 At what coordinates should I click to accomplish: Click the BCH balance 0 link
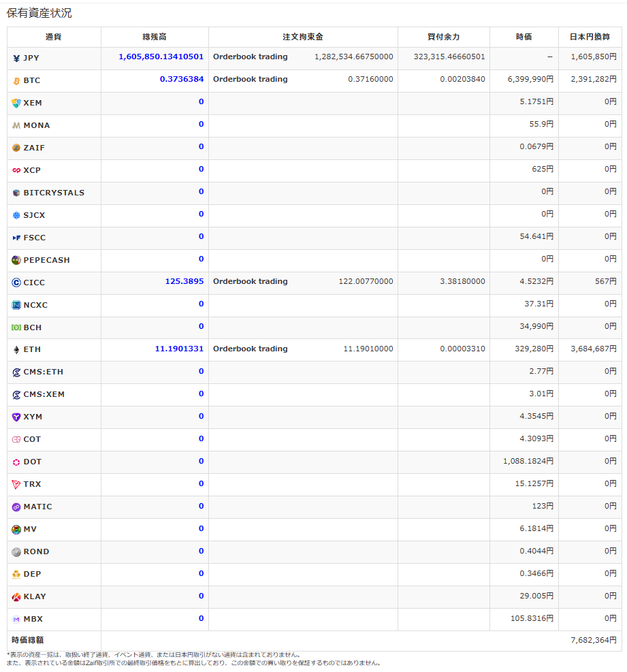(201, 326)
